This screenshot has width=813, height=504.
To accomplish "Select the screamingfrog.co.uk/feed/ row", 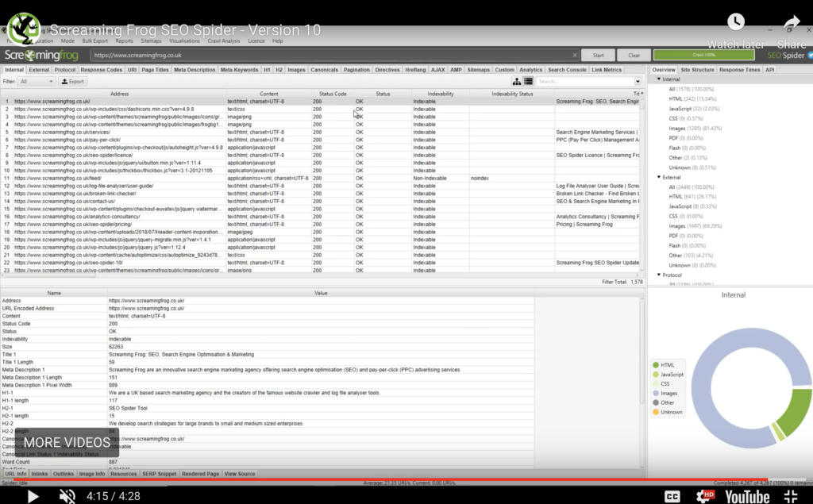I will click(x=322, y=179).
